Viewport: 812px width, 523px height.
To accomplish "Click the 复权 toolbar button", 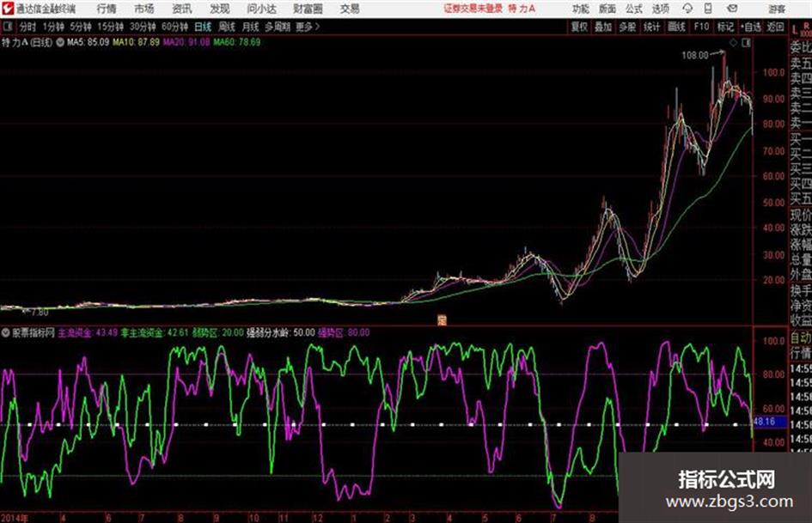I will point(579,27).
